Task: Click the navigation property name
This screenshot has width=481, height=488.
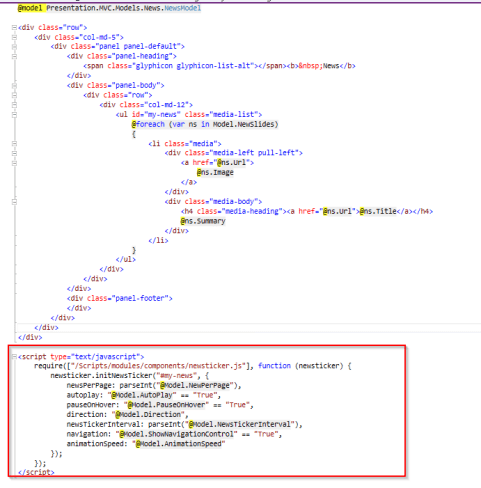Action: (x=87, y=434)
